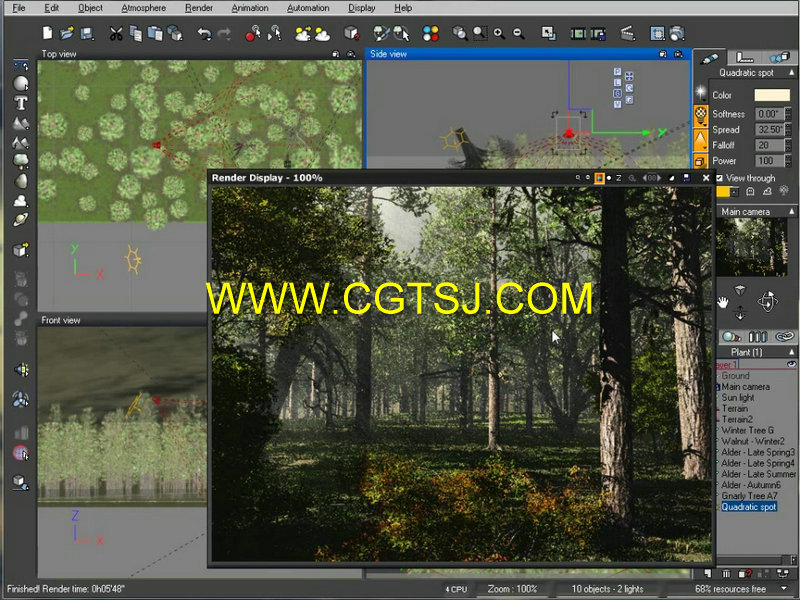This screenshot has height=600, width=800.
Task: Adjust the Falloff value stepper
Action: pos(788,145)
